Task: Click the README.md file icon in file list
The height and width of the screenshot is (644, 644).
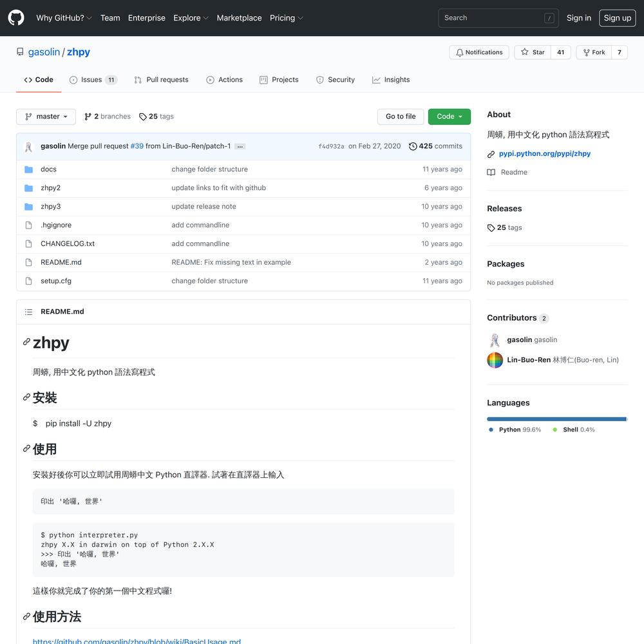Action: click(28, 262)
